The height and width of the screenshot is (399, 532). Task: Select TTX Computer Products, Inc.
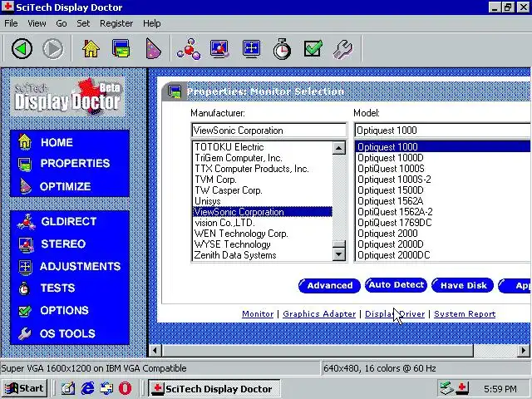point(263,169)
